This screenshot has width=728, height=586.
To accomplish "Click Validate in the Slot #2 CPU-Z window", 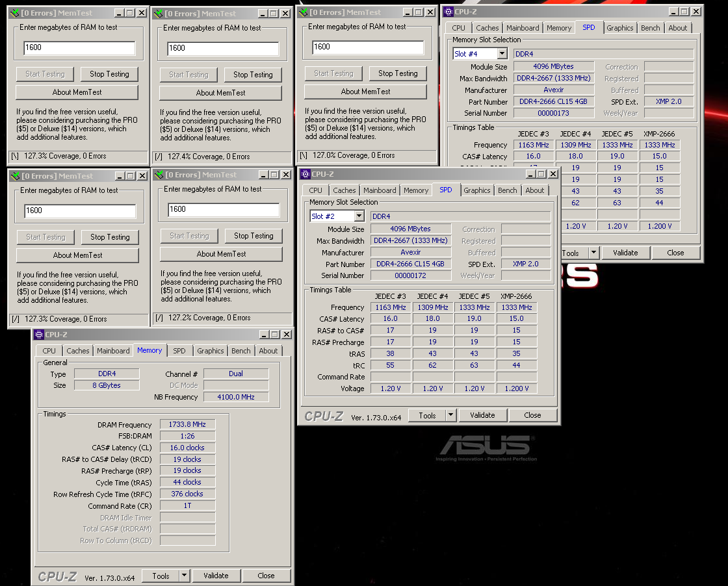I will point(482,415).
